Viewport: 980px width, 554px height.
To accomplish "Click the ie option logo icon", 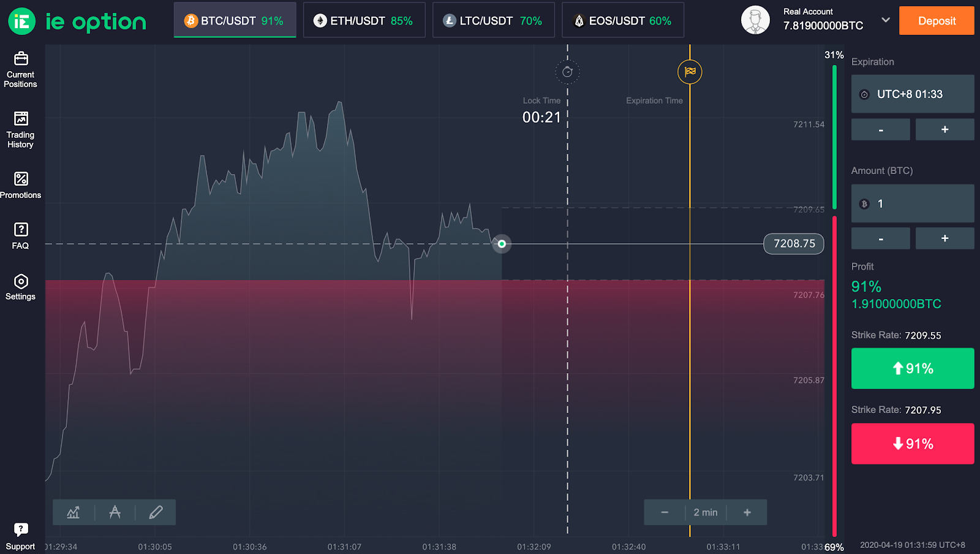I will [21, 21].
